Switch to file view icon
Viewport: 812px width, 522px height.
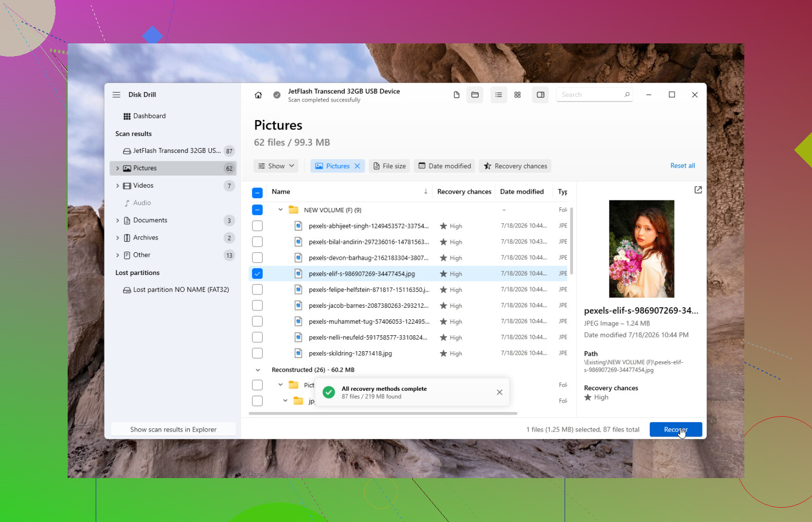tap(457, 95)
